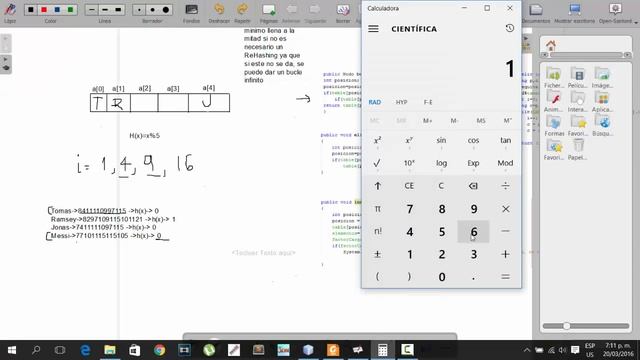Image resolution: width=640 pixels, height=360 pixels.
Task: Click the Deshacer undo icon
Action: pos(219,10)
